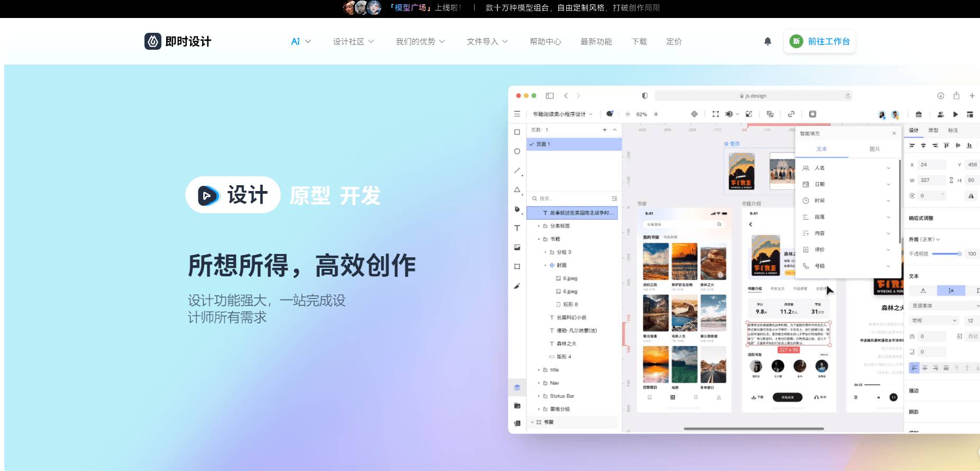Switch hero to 原型
The width and height of the screenshot is (980, 471).
[310, 196]
